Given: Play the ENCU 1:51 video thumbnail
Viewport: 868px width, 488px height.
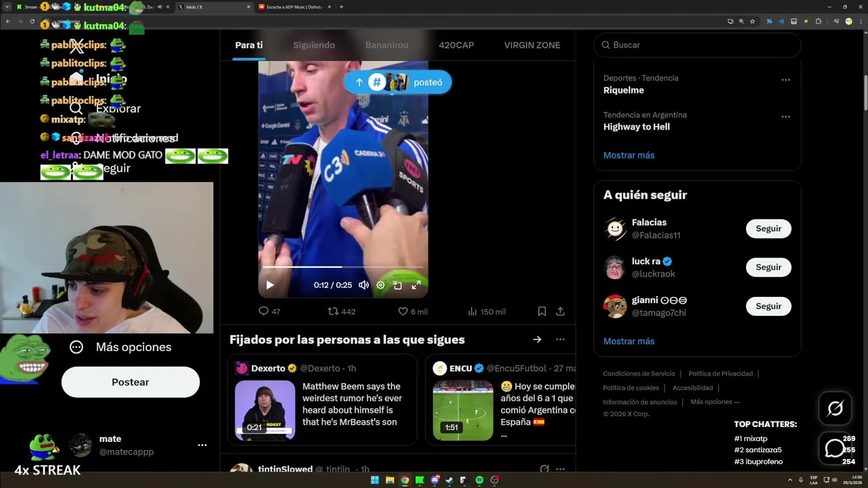Looking at the screenshot, I should coord(463,411).
